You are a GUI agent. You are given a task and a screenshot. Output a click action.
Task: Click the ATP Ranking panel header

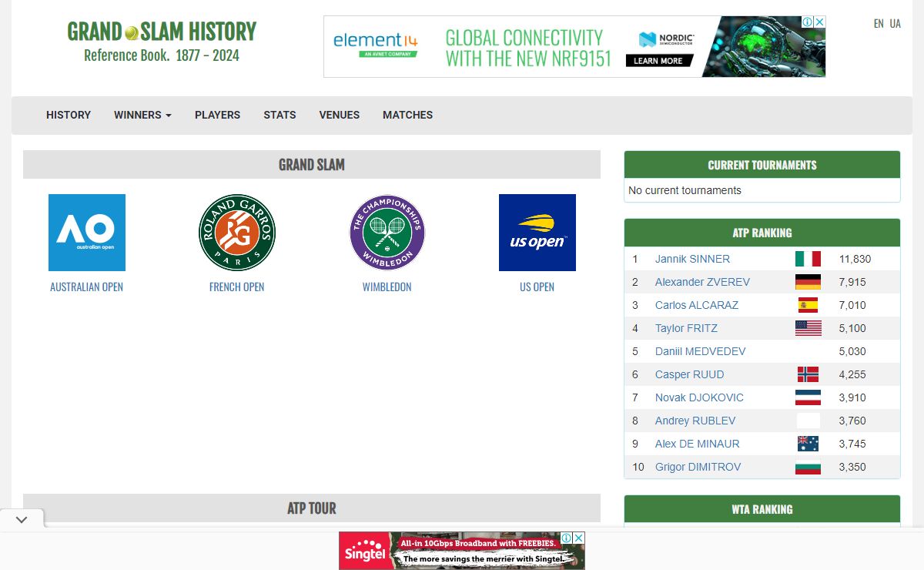(x=762, y=233)
